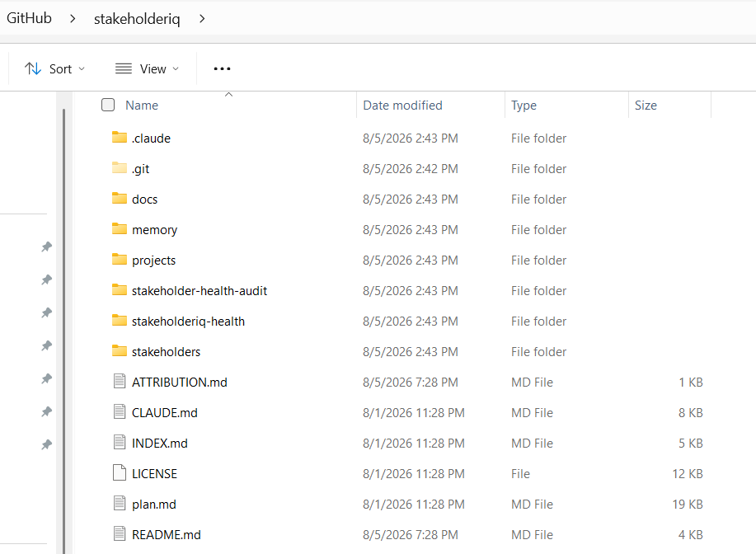Click the View lines icon in toolbar
The height and width of the screenshot is (554, 756).
click(124, 68)
